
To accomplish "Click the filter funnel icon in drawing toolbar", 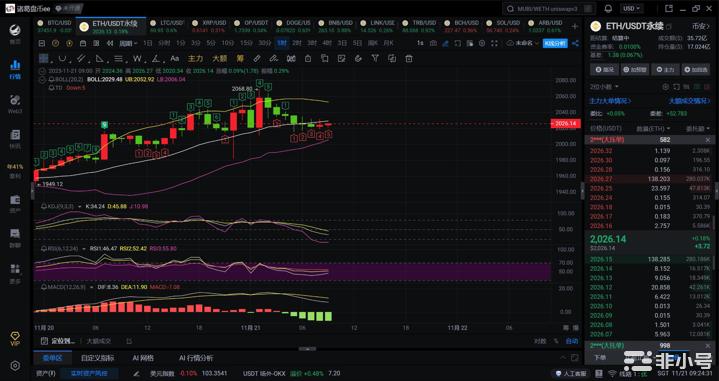I will [375, 59].
